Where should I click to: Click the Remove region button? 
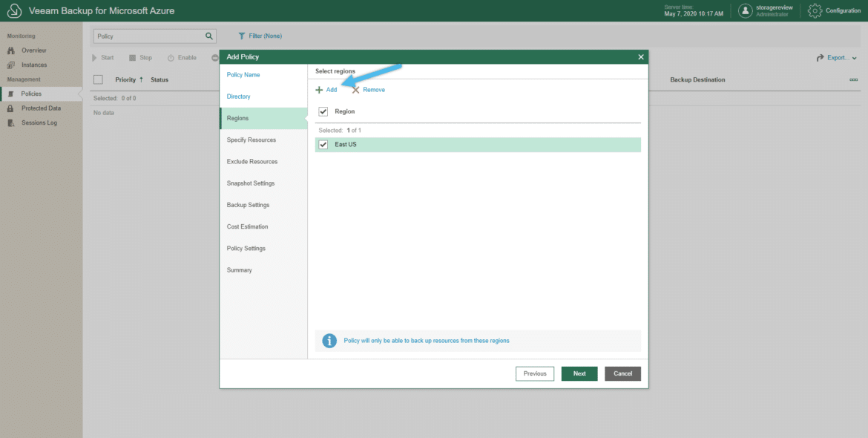pyautogui.click(x=369, y=90)
